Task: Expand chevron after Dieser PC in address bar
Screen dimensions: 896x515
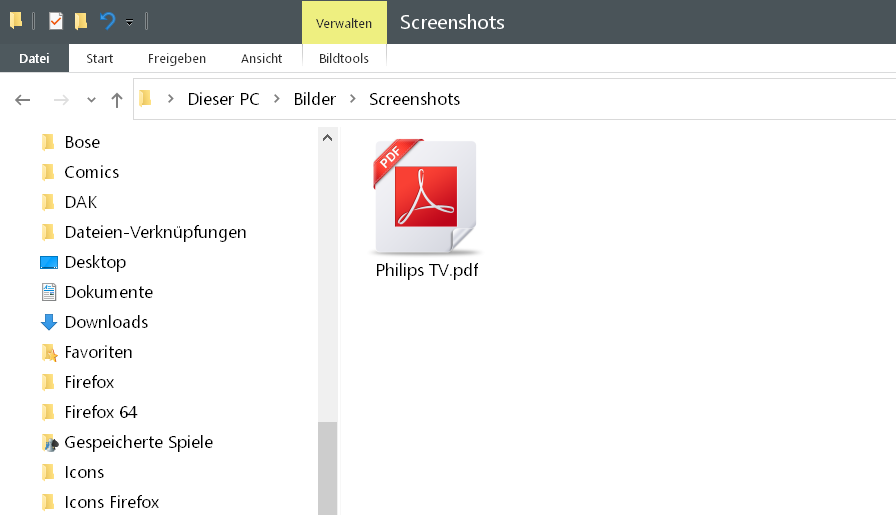Action: 277,99
